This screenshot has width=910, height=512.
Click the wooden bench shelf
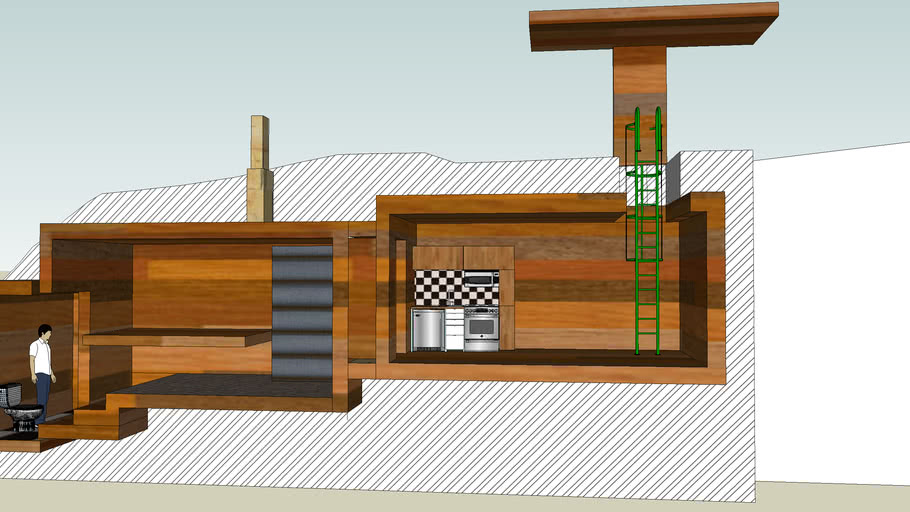[x=175, y=339]
